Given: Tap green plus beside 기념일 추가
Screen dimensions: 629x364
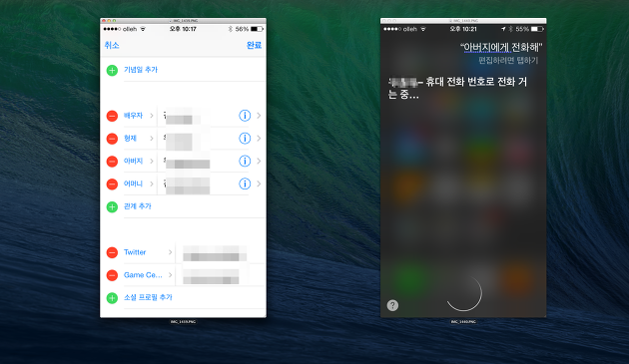Looking at the screenshot, I should 112,71.
